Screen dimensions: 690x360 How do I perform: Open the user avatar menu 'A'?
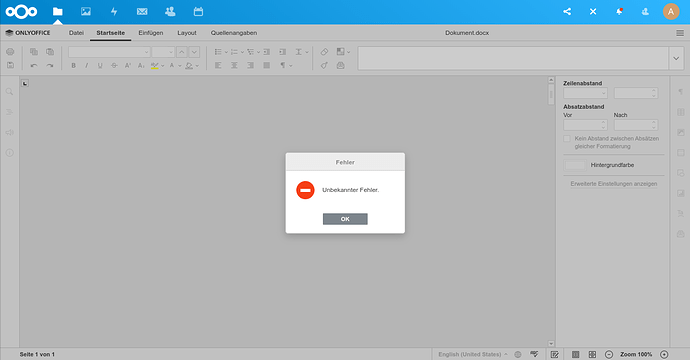point(671,11)
